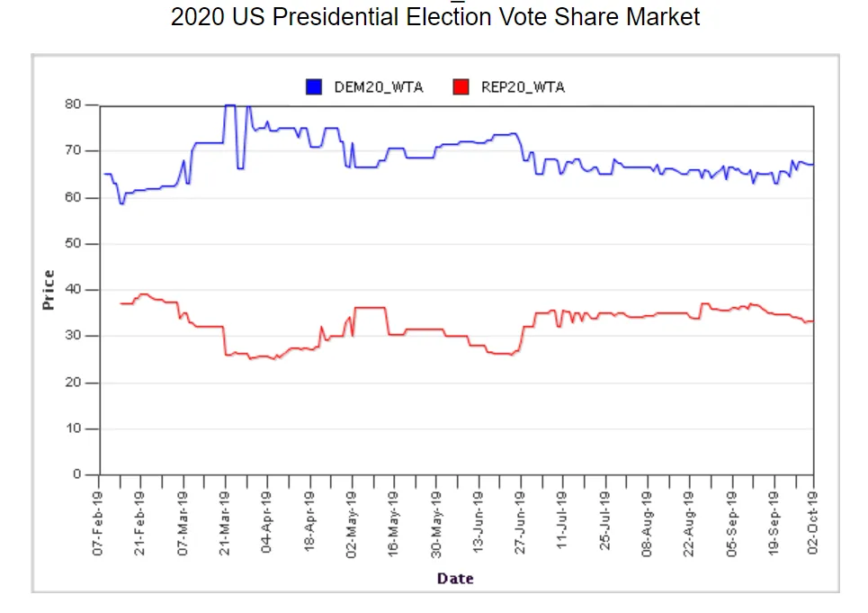
Task: Click the 02-May-19 date axis label
Action: [x=353, y=522]
